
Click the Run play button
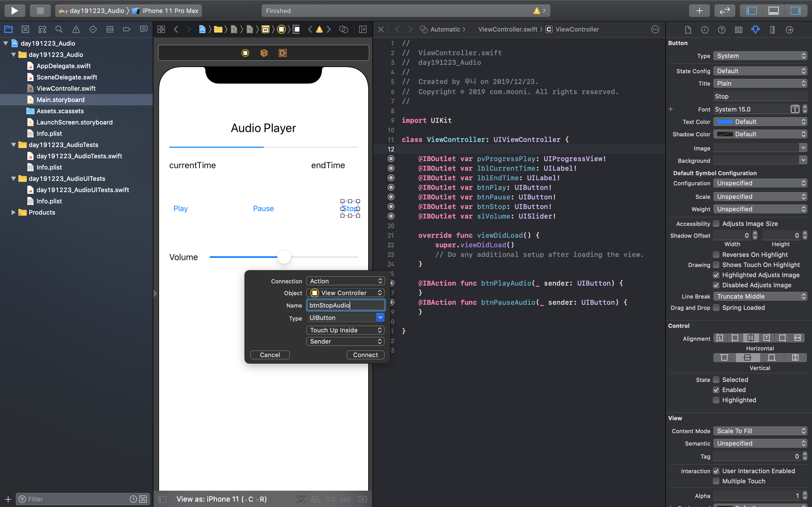[x=14, y=11]
